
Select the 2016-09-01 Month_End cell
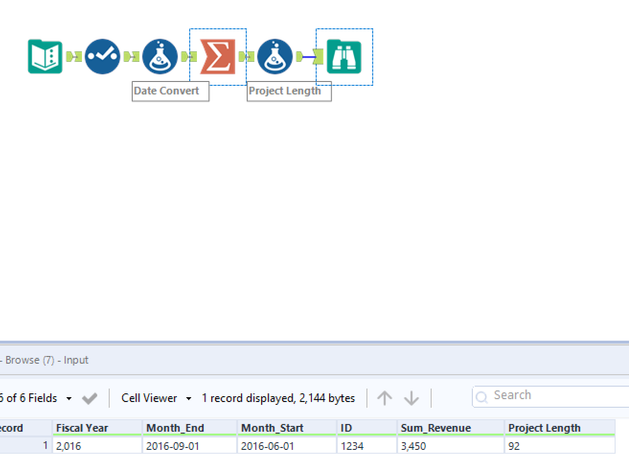pyautogui.click(x=189, y=446)
